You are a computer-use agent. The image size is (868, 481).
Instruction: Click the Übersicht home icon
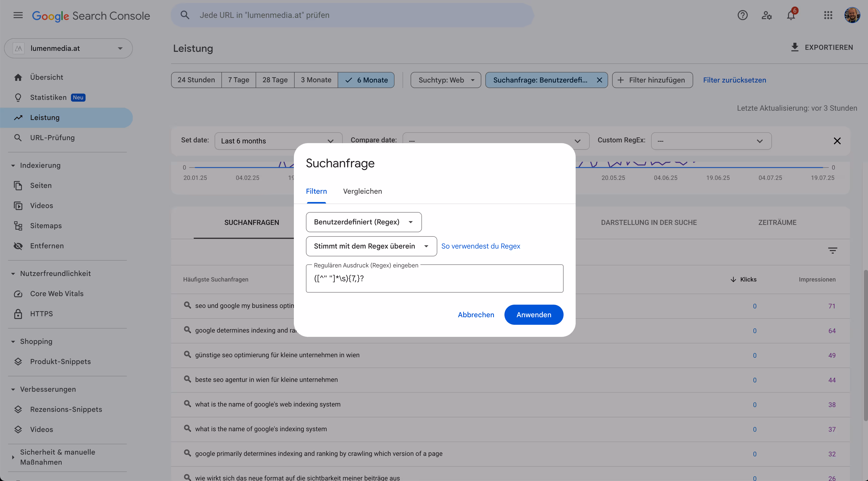coord(18,77)
